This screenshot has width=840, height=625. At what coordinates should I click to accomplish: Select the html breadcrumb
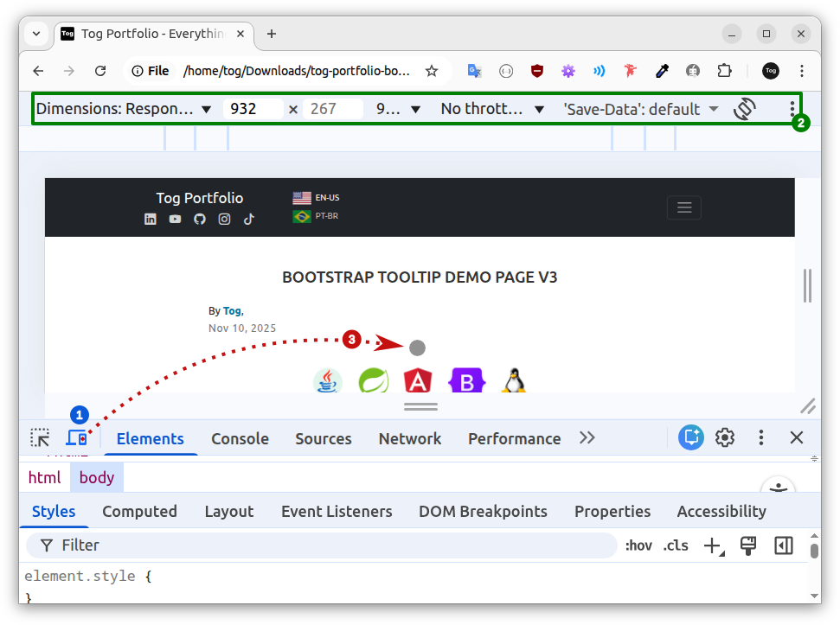coord(44,477)
